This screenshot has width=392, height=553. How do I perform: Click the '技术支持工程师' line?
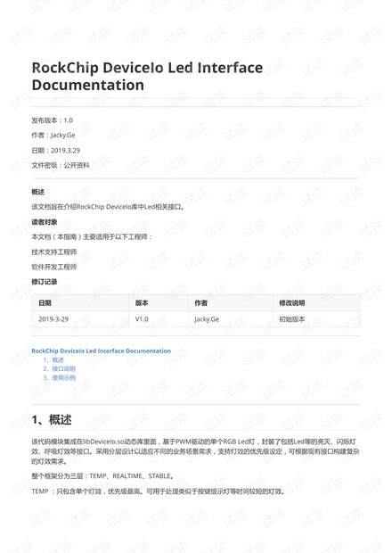tap(53, 252)
